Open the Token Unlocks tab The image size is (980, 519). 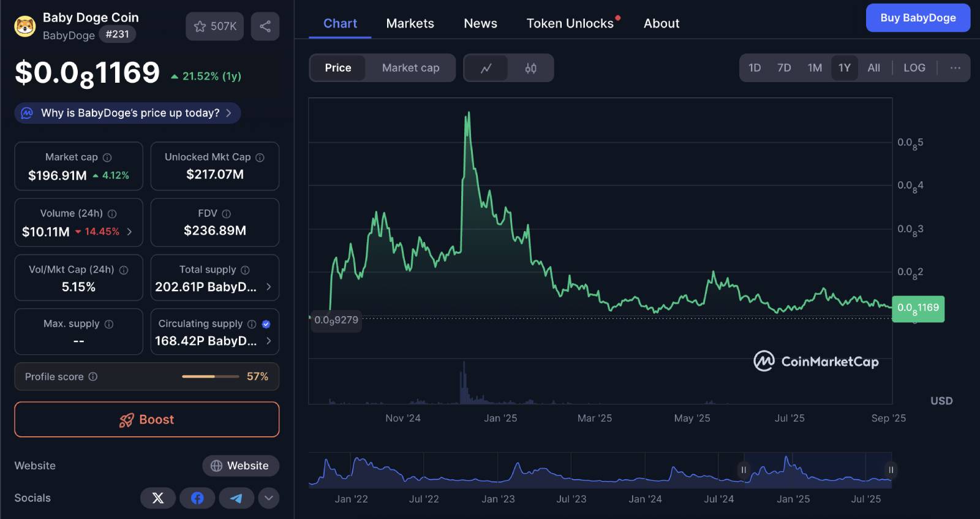pyautogui.click(x=570, y=23)
